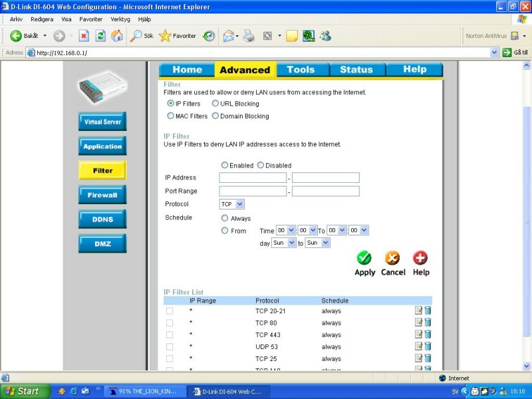Image resolution: width=532 pixels, height=399 pixels.
Task: Click the Mail envelope toolbar icon
Action: point(229,36)
